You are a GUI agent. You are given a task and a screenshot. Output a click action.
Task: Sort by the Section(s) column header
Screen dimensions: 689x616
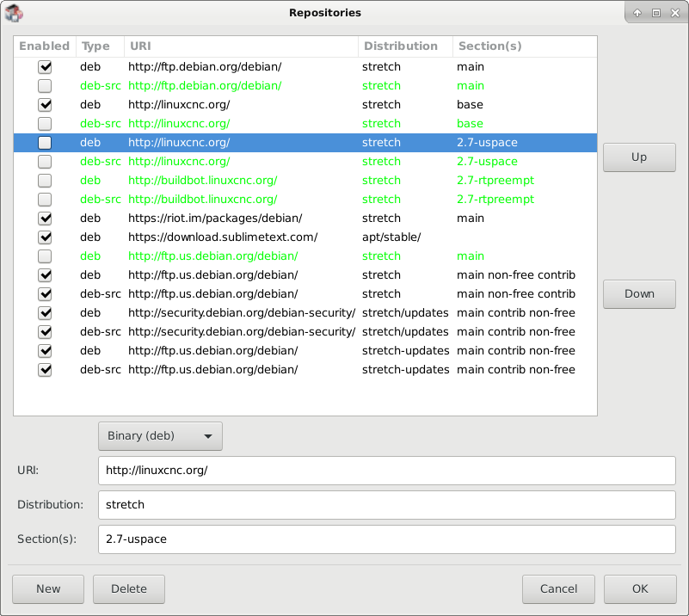tap(525, 46)
